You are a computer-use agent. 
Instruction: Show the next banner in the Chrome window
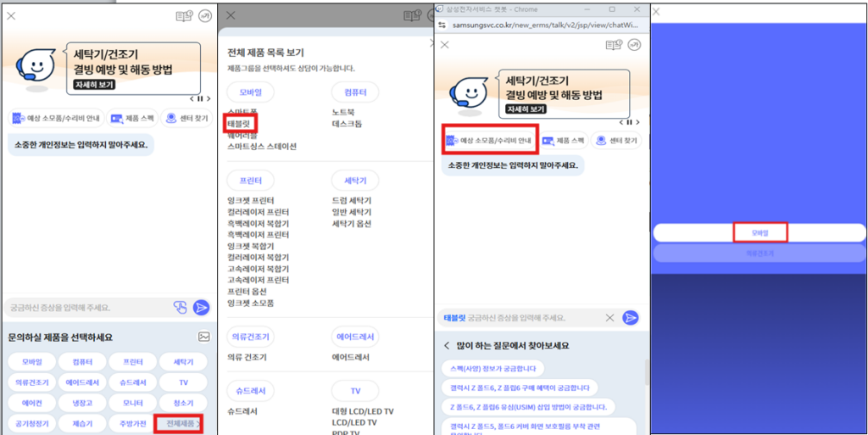(x=637, y=122)
